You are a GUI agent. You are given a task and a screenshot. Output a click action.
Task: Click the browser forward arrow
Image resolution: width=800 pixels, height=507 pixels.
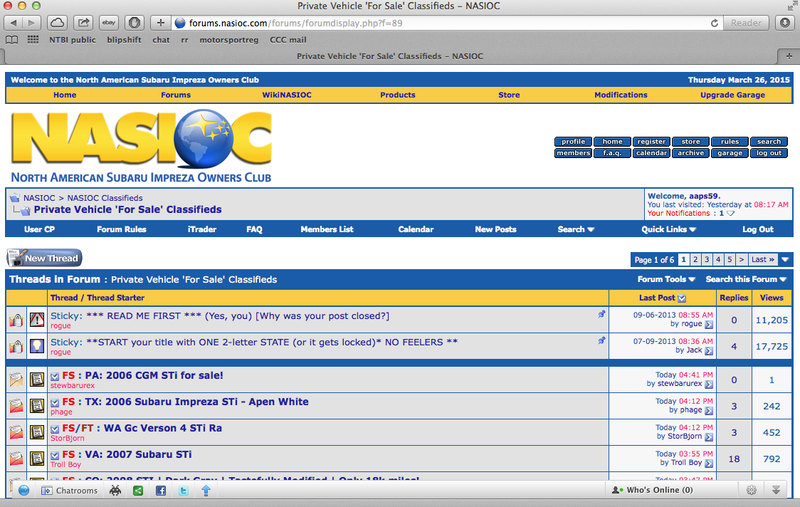31,23
